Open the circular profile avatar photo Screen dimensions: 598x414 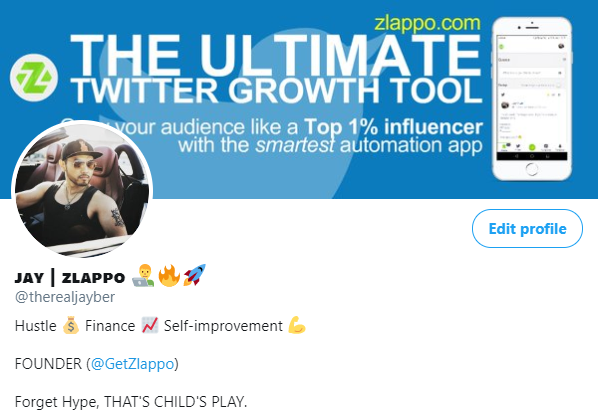[82, 189]
